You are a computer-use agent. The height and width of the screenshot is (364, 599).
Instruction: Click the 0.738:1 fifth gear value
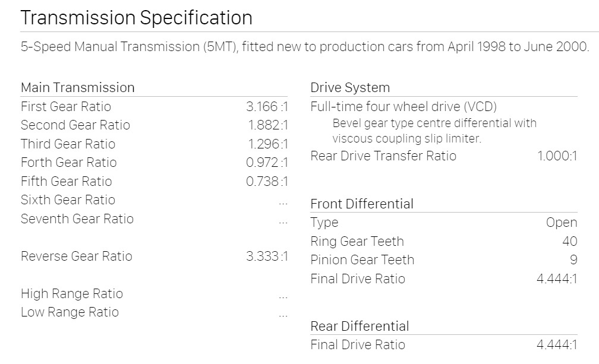point(267,181)
